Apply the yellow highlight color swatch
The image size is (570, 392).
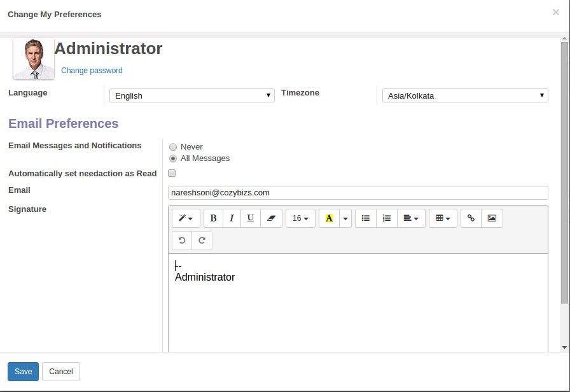[329, 218]
